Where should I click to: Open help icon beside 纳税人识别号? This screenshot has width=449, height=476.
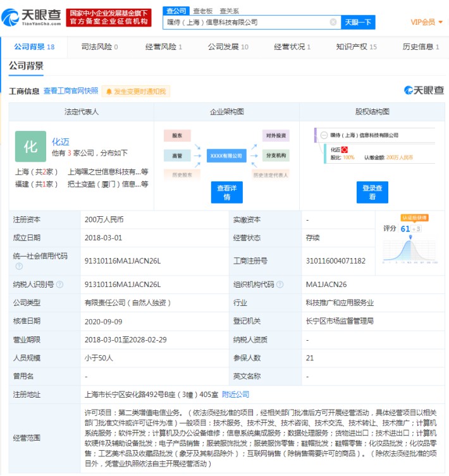pyautogui.click(x=60, y=284)
